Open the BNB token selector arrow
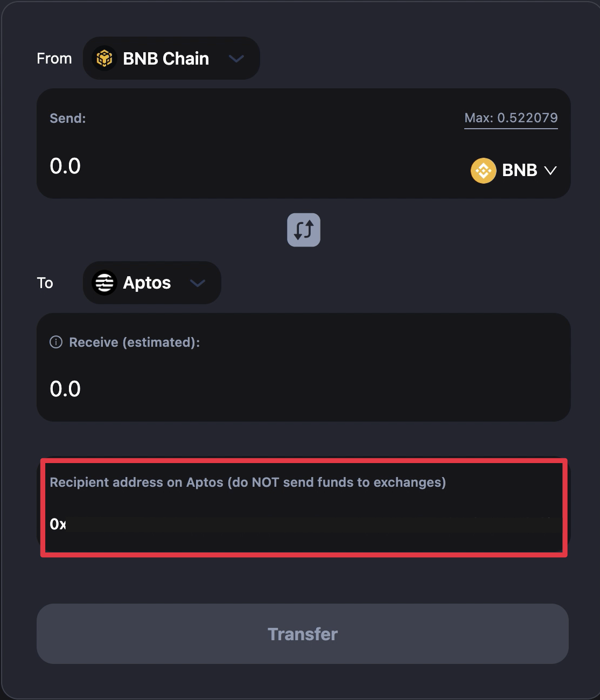 (550, 171)
